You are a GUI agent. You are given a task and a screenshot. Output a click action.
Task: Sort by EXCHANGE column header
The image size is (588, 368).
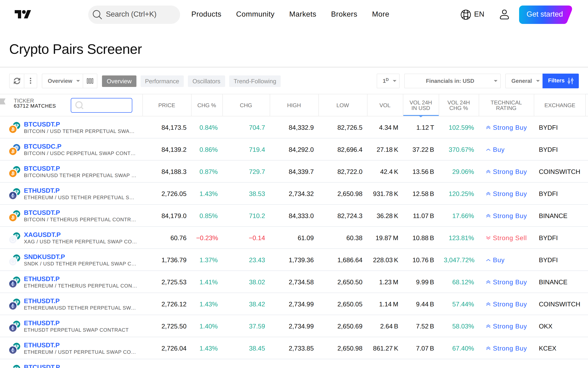point(560,105)
